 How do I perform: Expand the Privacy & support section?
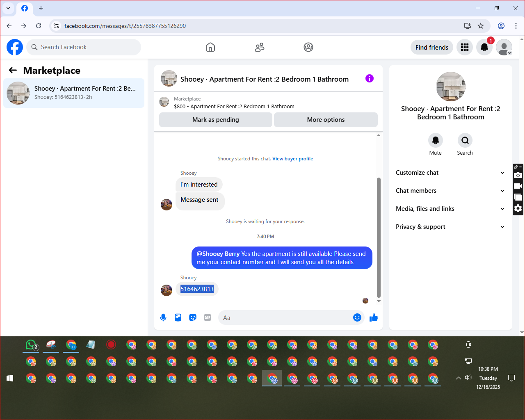451,227
